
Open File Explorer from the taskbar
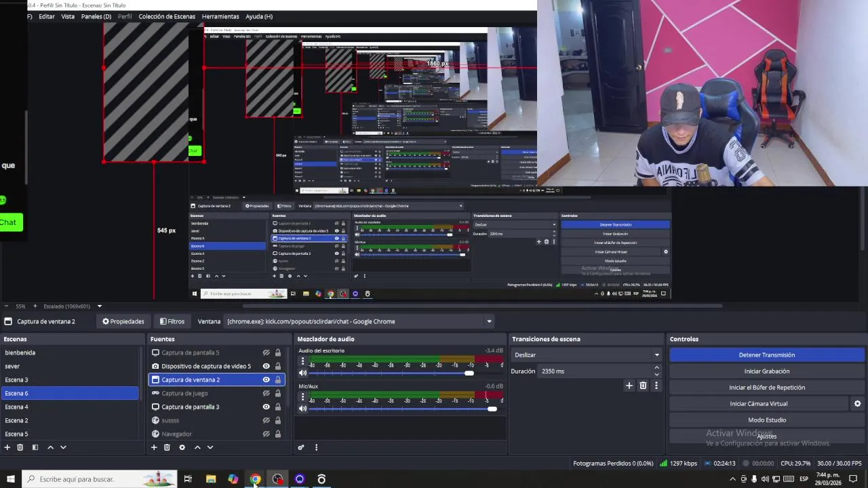[x=211, y=479]
